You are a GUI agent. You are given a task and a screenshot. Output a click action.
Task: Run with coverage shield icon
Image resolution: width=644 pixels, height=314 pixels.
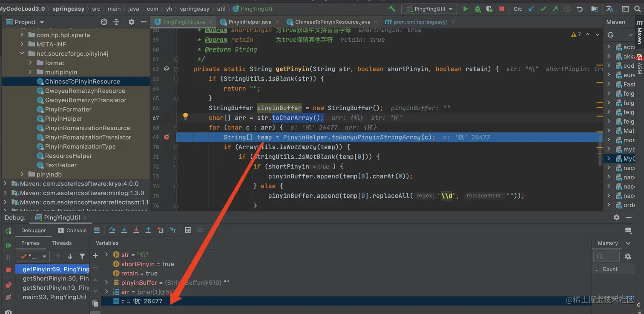(489, 9)
